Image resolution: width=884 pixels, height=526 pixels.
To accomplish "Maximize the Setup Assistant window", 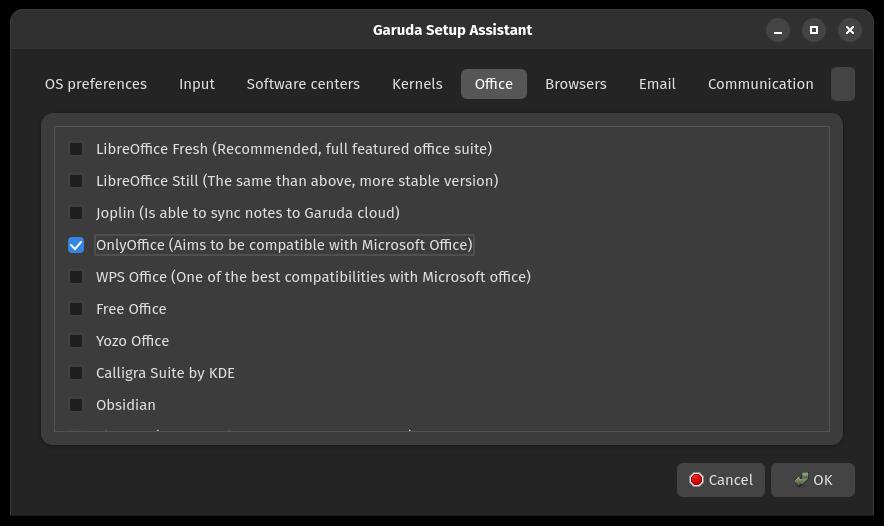I will pos(814,30).
